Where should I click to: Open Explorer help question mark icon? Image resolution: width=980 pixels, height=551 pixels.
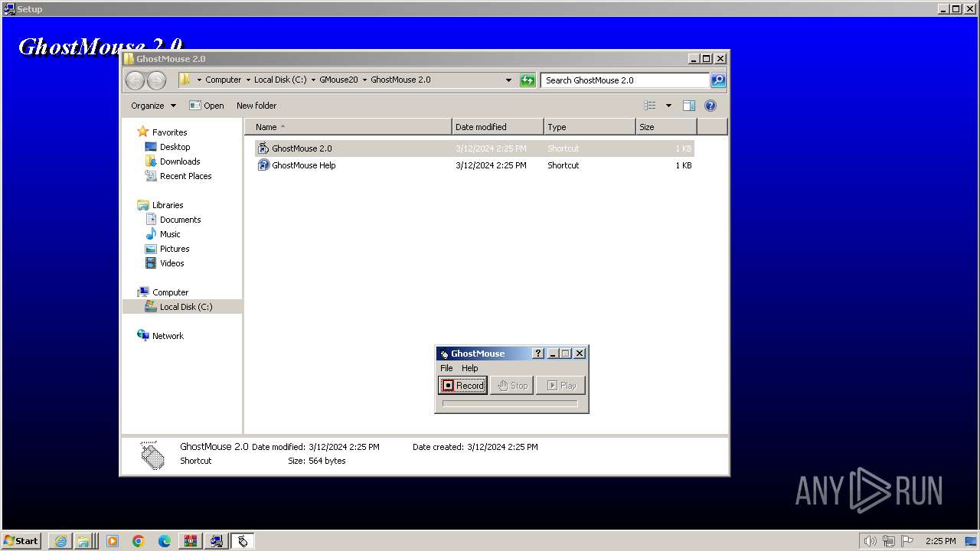[710, 106]
